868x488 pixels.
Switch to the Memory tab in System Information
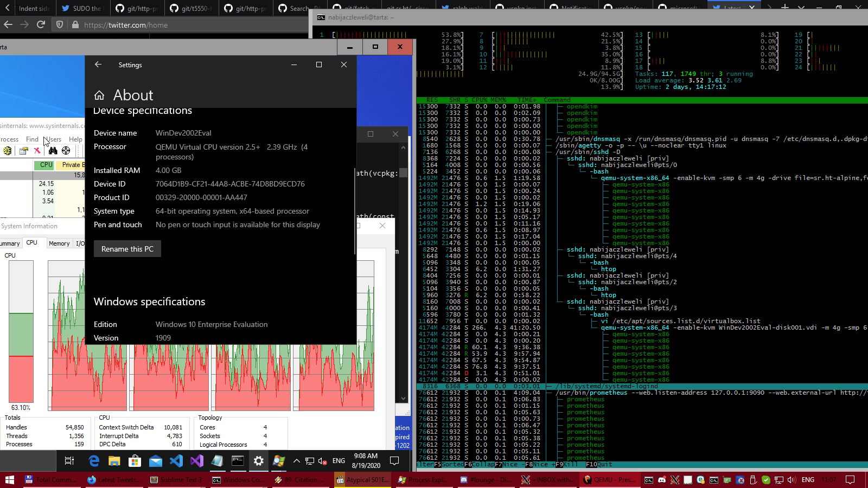(x=59, y=243)
